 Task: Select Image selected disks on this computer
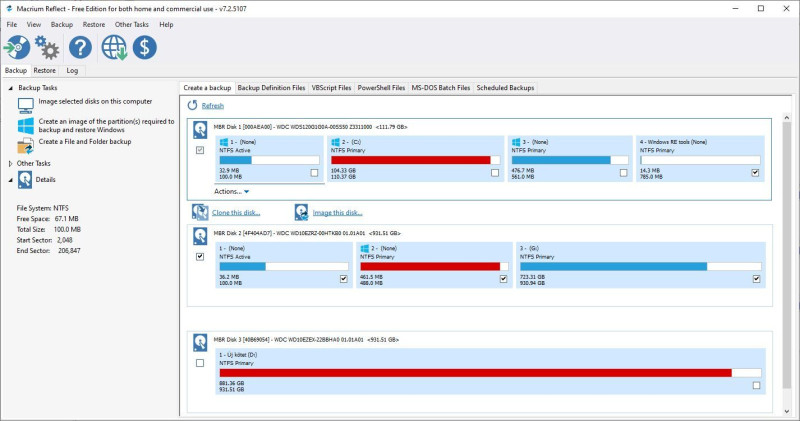(x=95, y=102)
